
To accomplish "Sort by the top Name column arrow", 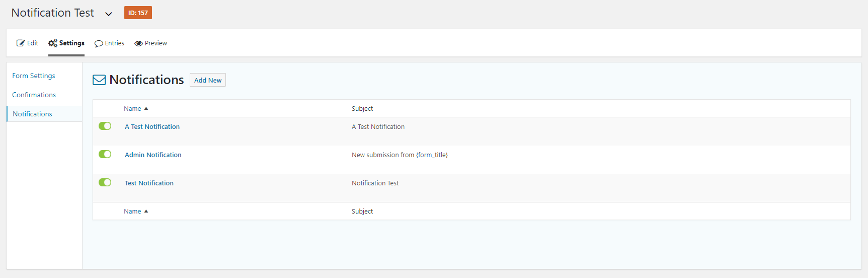I will point(146,109).
